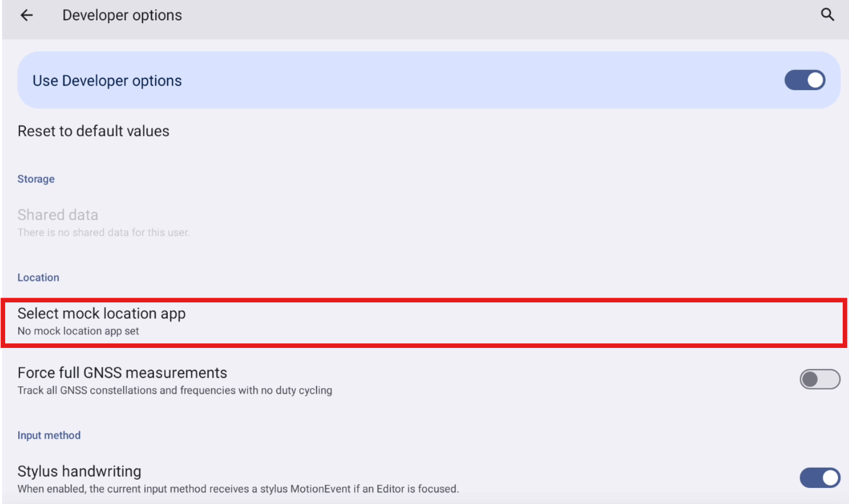Click the no shared data message
The height and width of the screenshot is (504, 849).
[103, 233]
